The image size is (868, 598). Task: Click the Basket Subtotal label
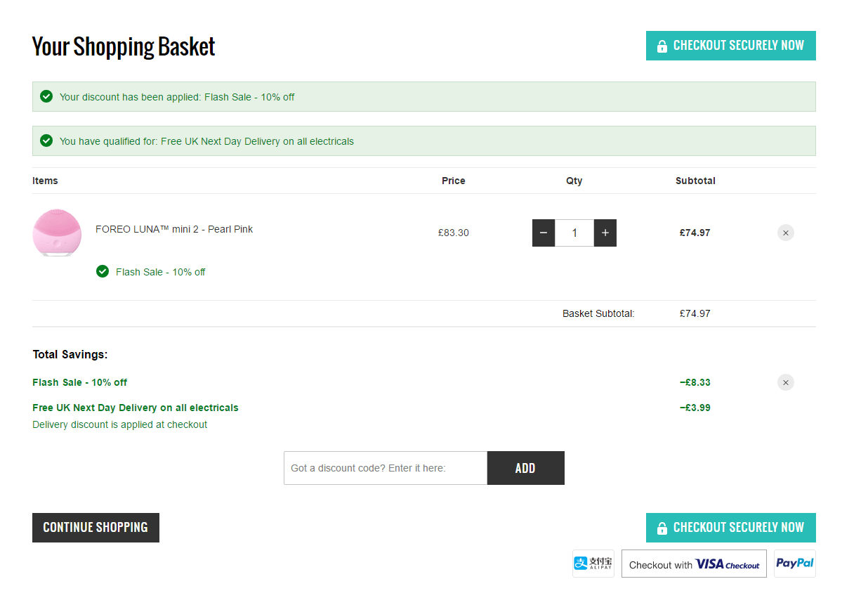point(598,313)
